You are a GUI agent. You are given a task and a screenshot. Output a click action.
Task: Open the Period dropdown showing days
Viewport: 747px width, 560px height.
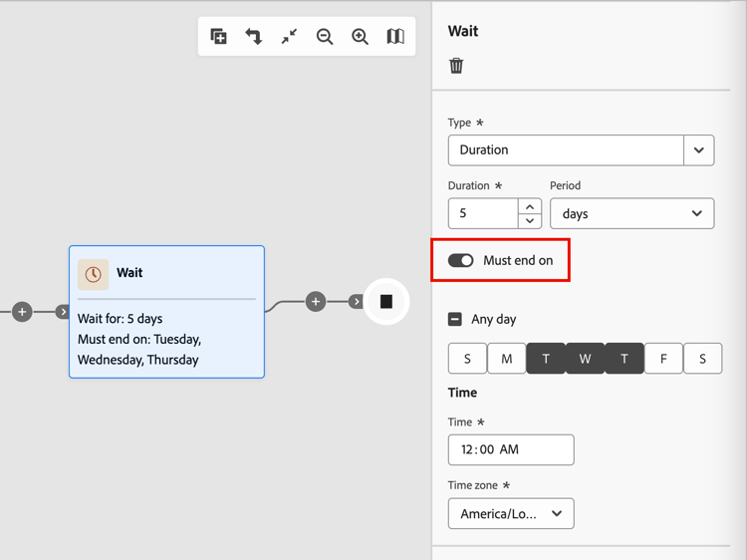631,213
